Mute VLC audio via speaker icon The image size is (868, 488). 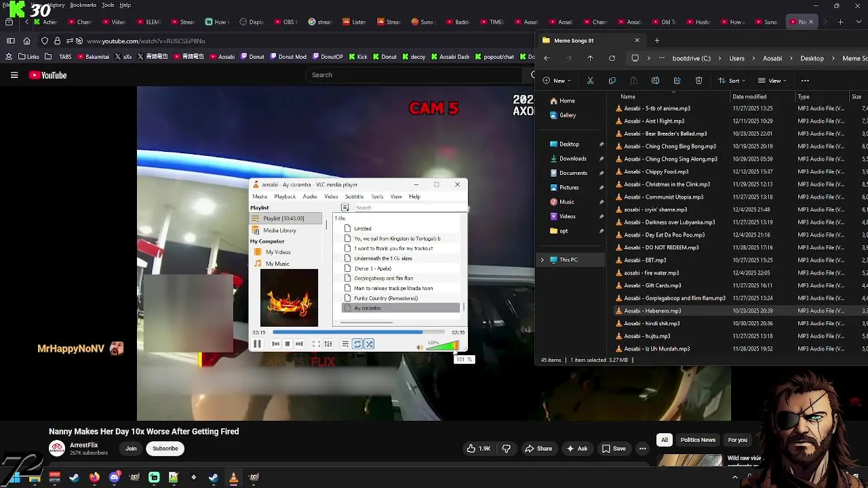tap(419, 347)
